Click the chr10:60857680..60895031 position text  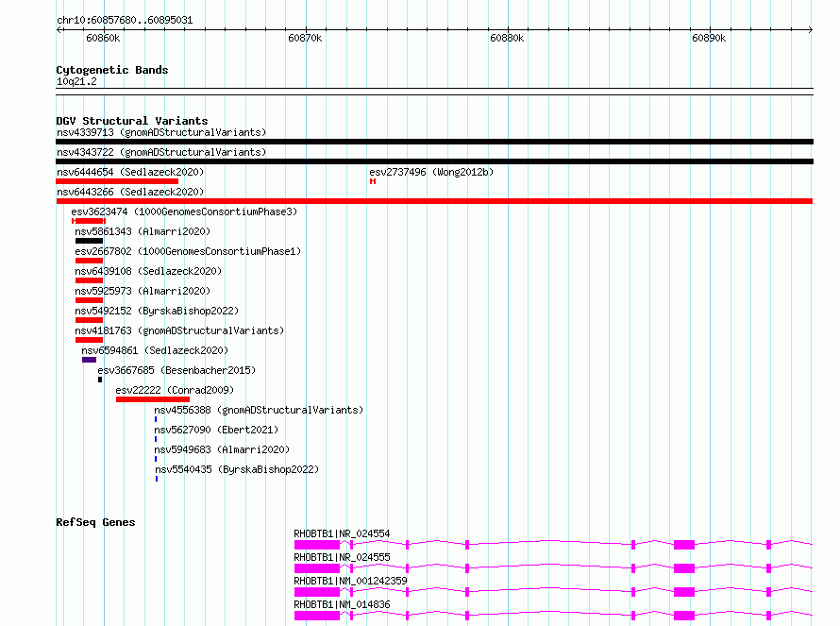(x=125, y=20)
